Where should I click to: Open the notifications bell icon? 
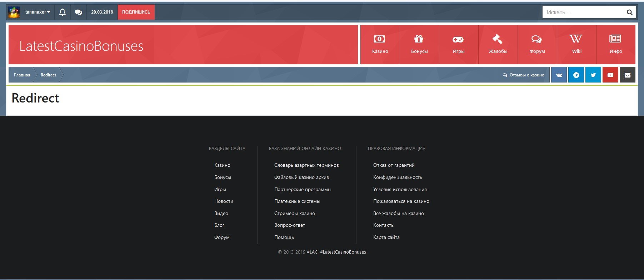(x=63, y=12)
